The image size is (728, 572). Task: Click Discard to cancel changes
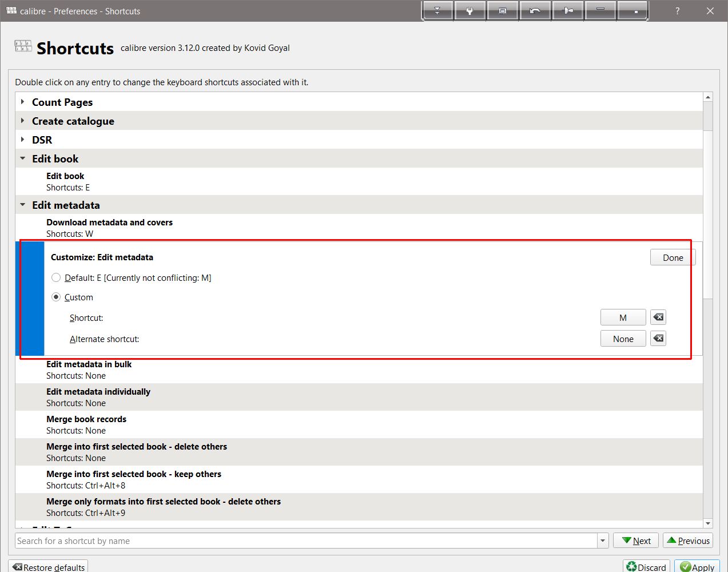(x=646, y=566)
